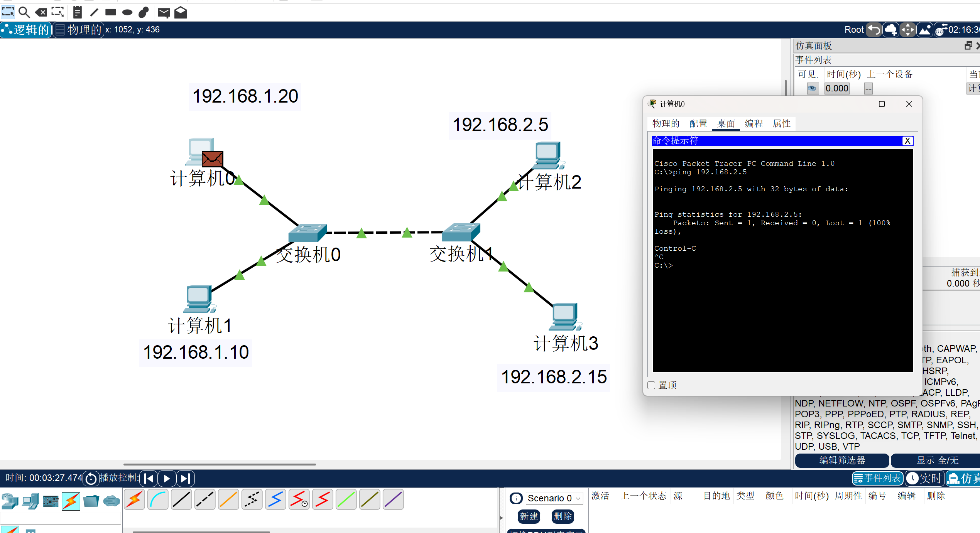Select the Place Note tool
980x533 pixels.
[77, 12]
